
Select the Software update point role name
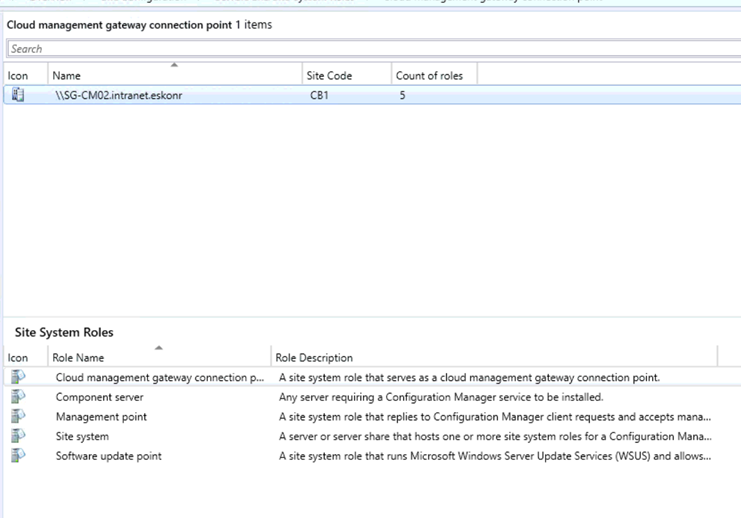click(108, 456)
